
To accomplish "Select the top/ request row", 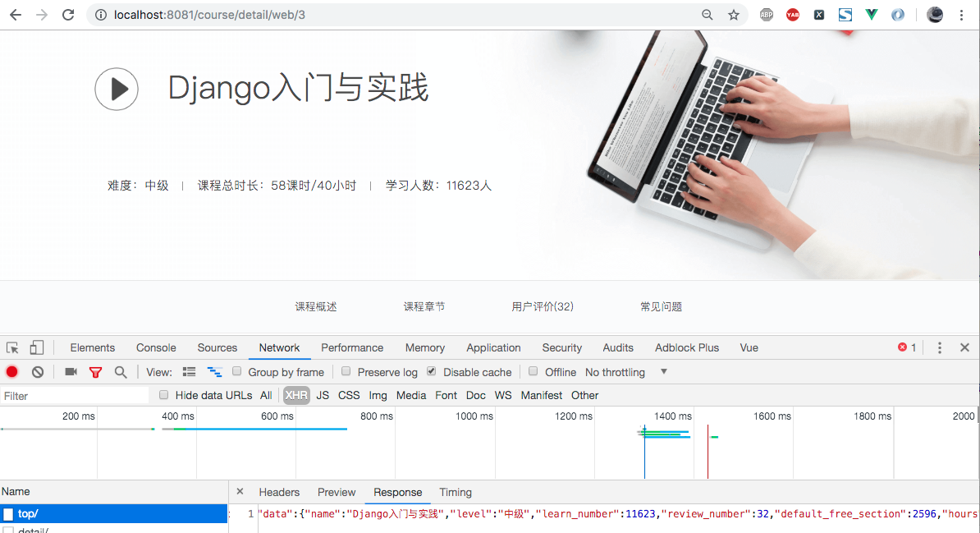I will point(114,513).
